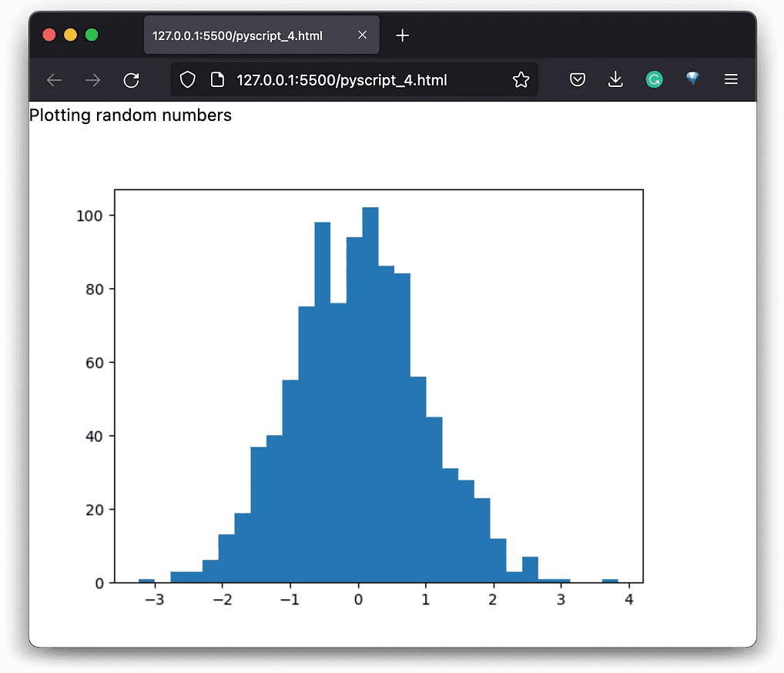Open tracking protection shield icon

coord(187,79)
